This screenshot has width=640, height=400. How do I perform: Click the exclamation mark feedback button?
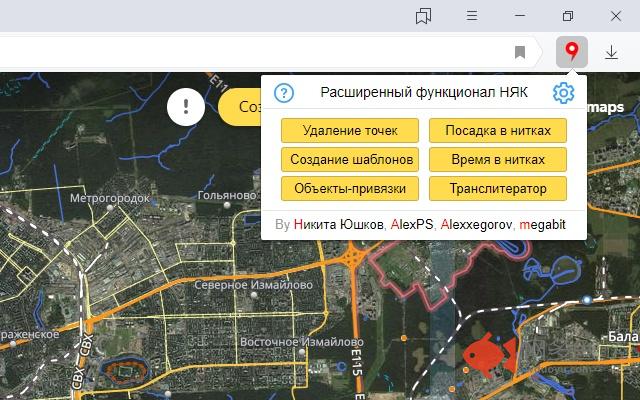tap(186, 107)
